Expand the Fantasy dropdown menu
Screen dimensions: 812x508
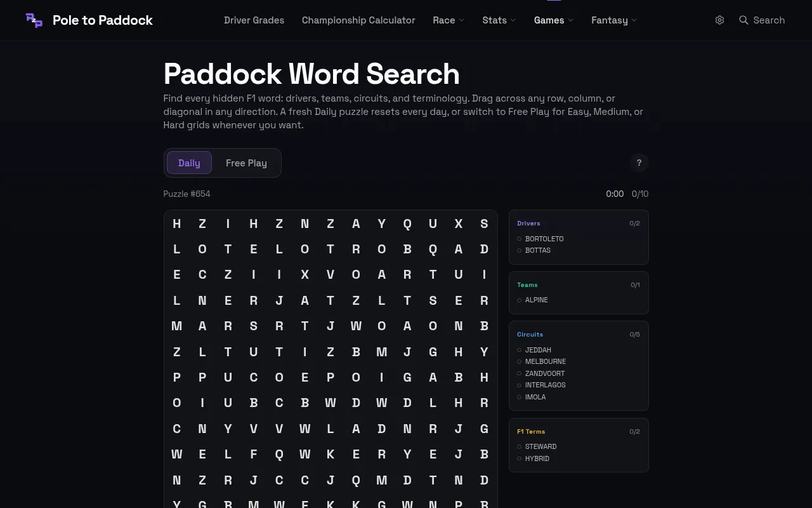[x=614, y=20]
